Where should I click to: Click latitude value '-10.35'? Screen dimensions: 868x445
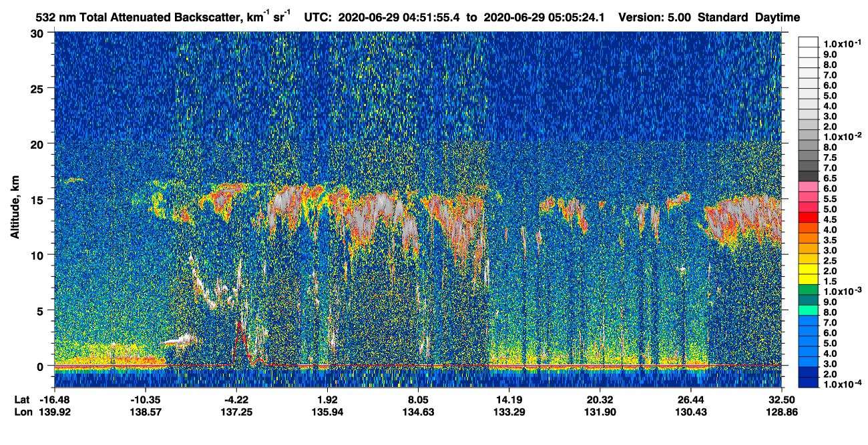[146, 400]
